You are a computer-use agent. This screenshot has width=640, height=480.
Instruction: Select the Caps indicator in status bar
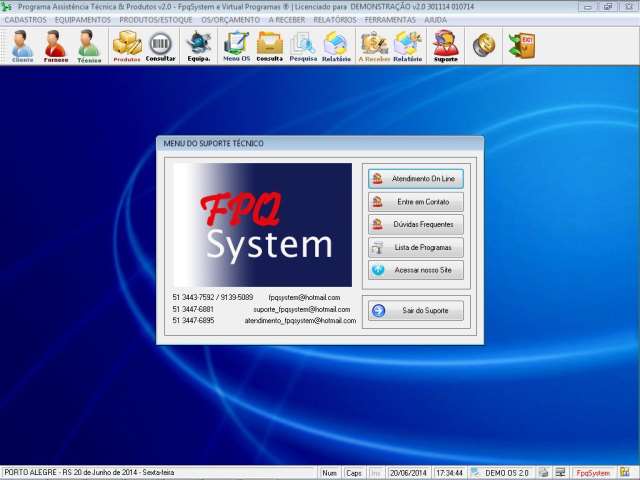click(x=354, y=473)
